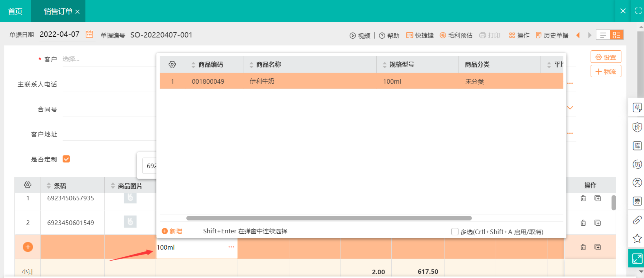
Task: Open the attachment paperclip icon in sidebar
Action: pos(637,220)
